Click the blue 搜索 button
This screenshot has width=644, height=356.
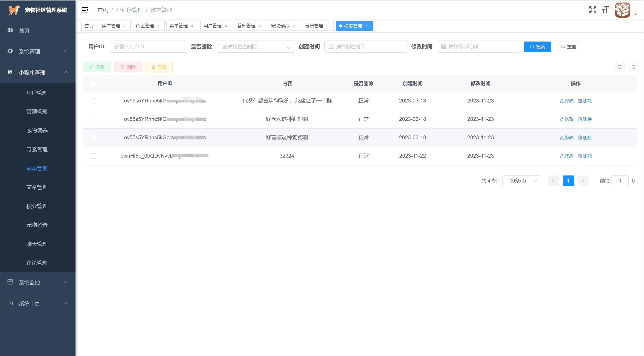click(x=537, y=47)
